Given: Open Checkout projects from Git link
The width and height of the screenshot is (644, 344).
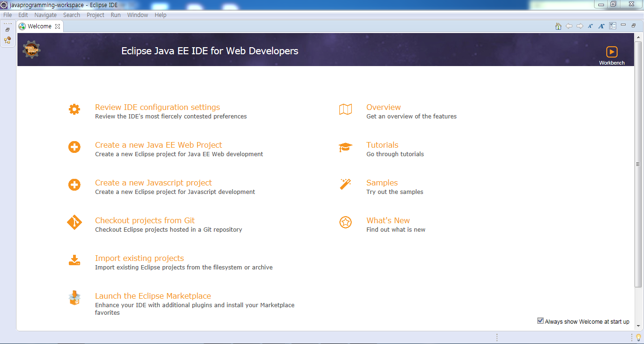Looking at the screenshot, I should [x=145, y=221].
